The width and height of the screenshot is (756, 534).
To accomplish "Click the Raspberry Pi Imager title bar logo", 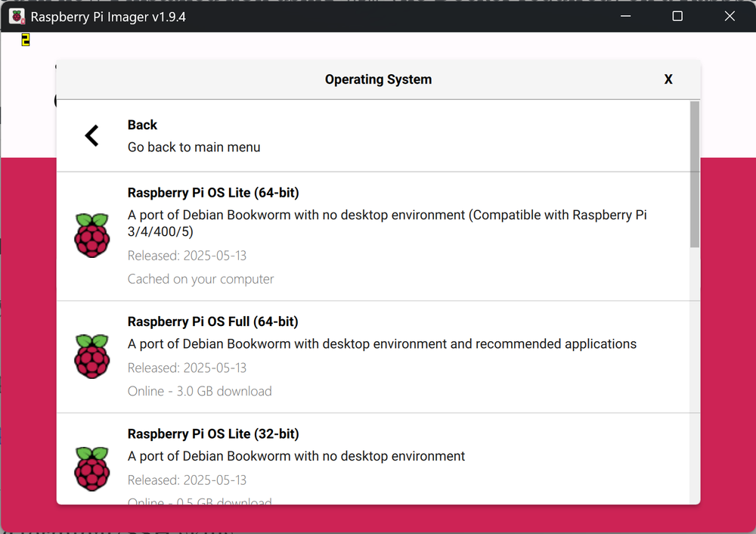I will (x=17, y=16).
